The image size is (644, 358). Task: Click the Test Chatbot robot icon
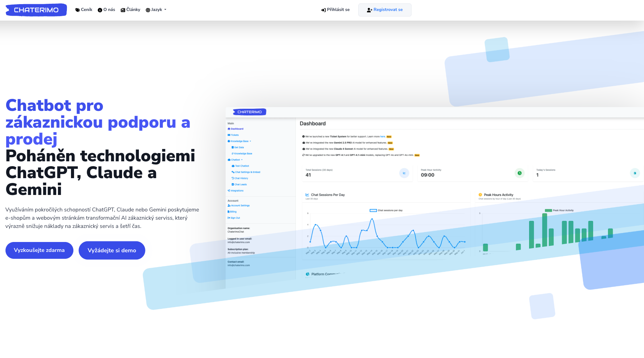point(233,166)
